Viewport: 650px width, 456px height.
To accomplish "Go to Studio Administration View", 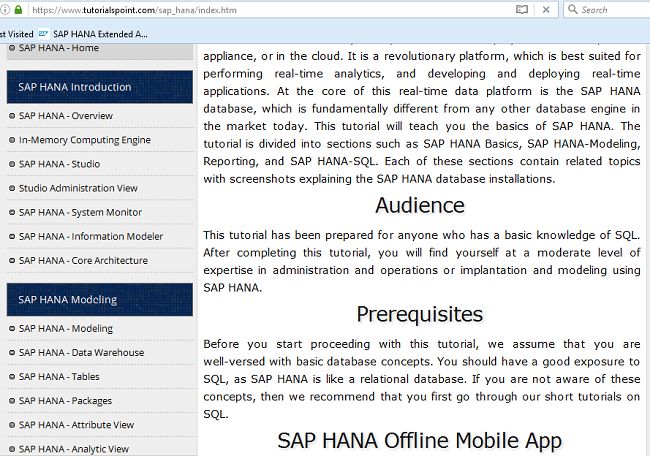I will point(78,188).
